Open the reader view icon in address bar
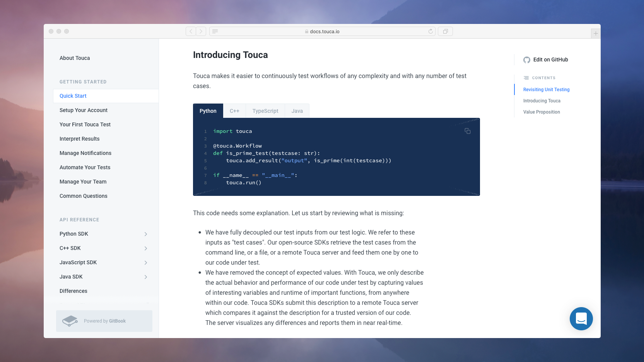Viewport: 644px width, 362px height. [x=215, y=31]
